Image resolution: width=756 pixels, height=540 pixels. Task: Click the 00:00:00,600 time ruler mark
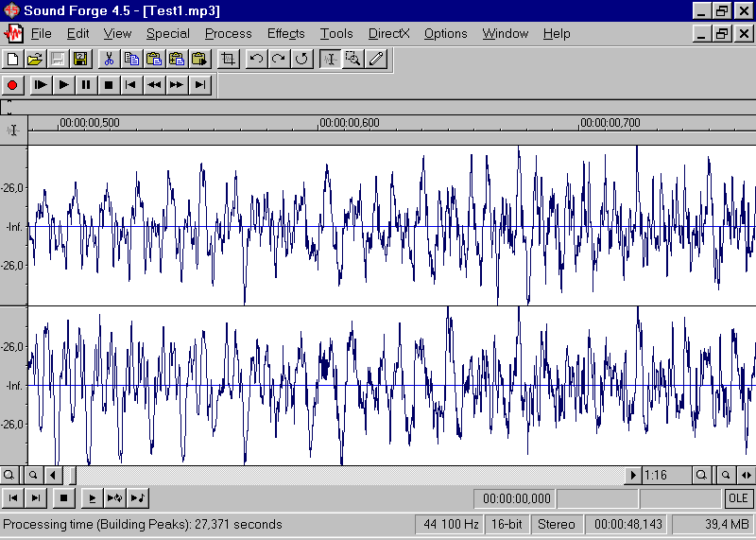pos(350,123)
